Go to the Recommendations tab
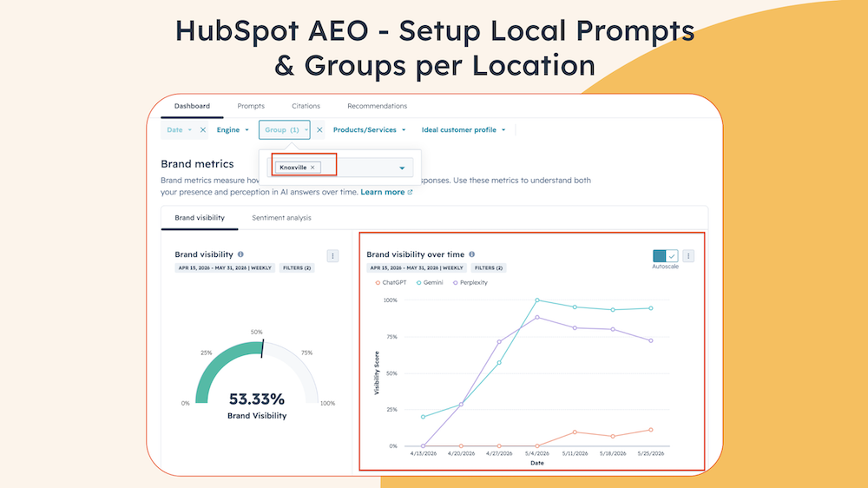This screenshot has width=868, height=488. tap(377, 106)
